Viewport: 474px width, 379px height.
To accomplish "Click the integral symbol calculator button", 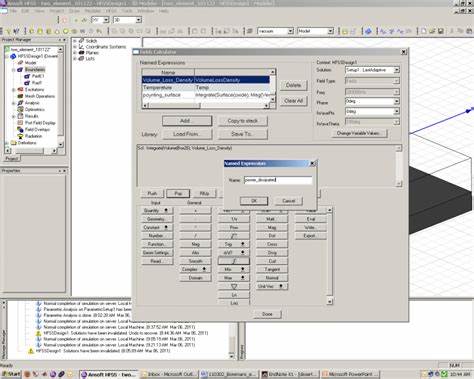I will [234, 261].
